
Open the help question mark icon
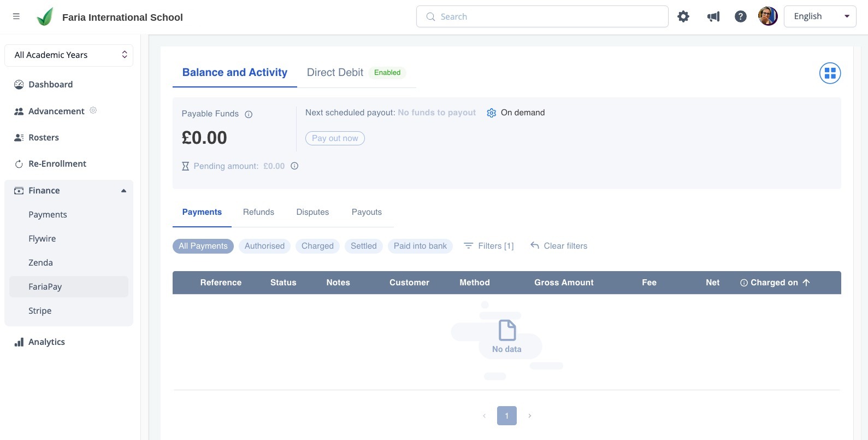(741, 16)
